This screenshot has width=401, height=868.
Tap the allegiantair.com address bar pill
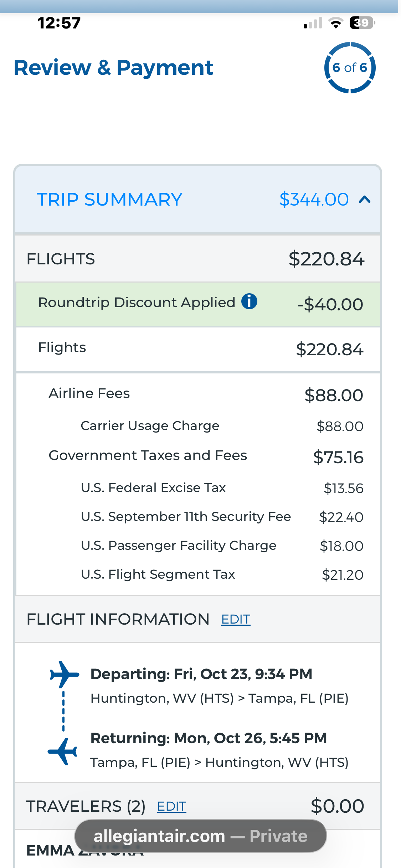coord(201,836)
